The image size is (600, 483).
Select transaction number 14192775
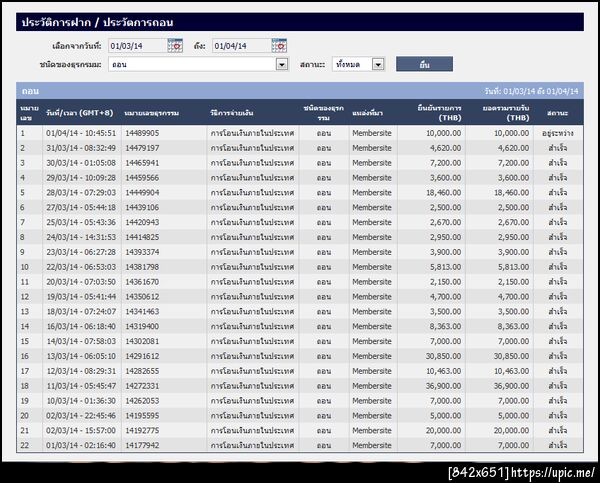point(142,431)
